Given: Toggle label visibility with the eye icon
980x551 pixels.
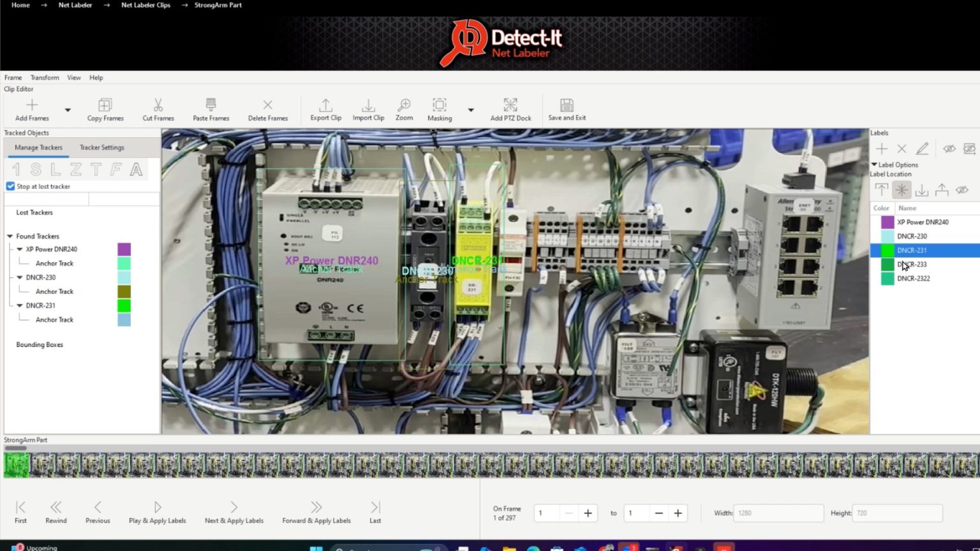Looking at the screenshot, I should [x=949, y=149].
